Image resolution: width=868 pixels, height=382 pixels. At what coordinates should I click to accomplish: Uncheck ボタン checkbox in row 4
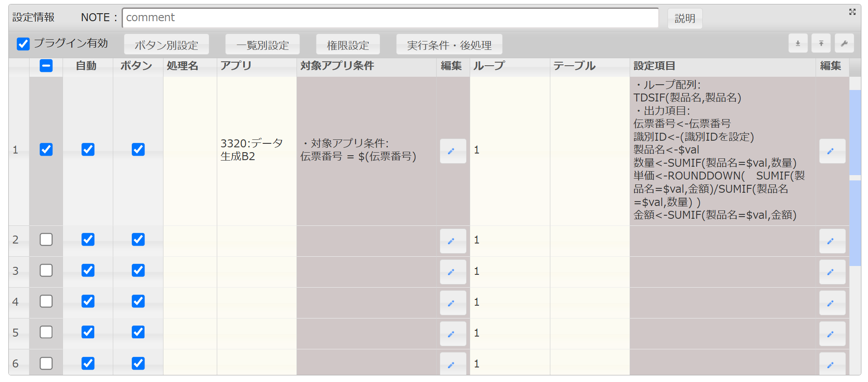138,301
